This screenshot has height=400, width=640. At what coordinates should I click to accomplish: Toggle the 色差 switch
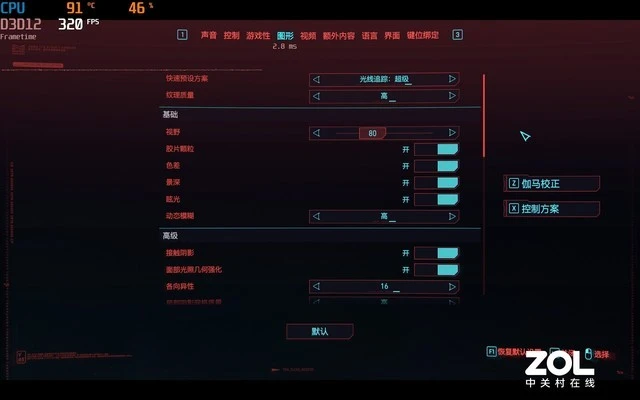pos(436,166)
